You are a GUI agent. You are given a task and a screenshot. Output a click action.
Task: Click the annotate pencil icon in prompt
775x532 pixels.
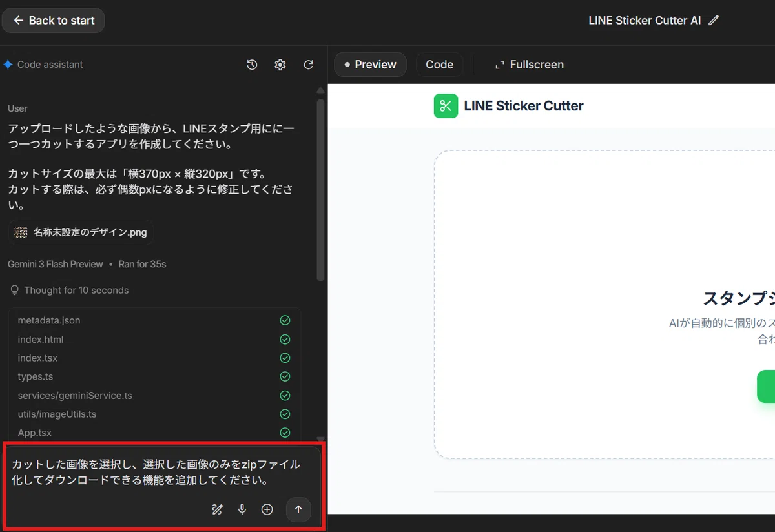click(x=217, y=509)
